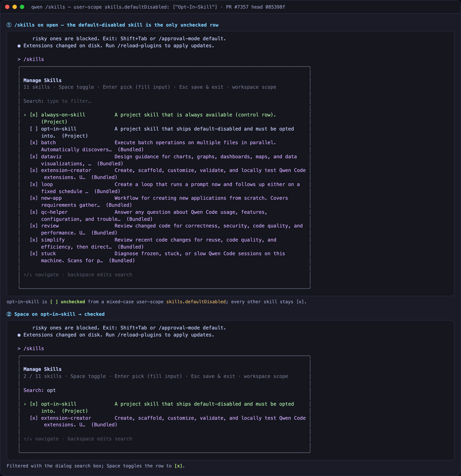Click the selection chevron beside always-on-skill
Screen dimensions: 461x476
click(25, 115)
